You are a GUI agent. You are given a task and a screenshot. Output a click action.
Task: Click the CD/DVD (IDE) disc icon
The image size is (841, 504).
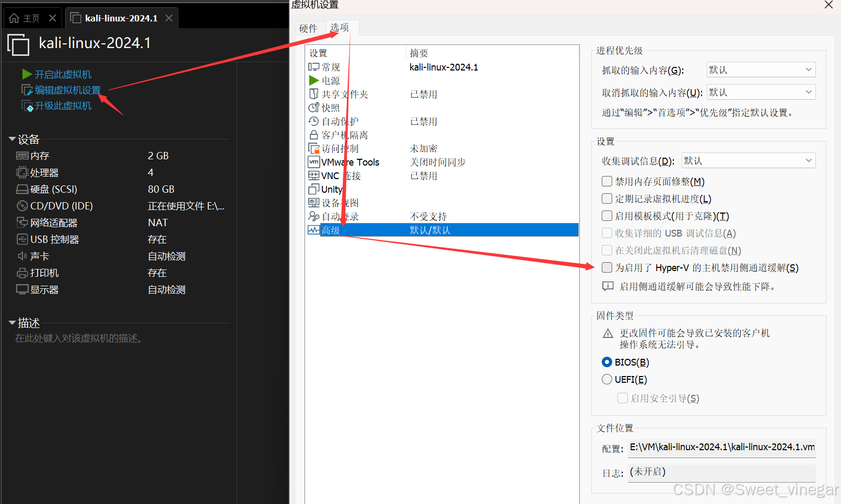[x=22, y=206]
